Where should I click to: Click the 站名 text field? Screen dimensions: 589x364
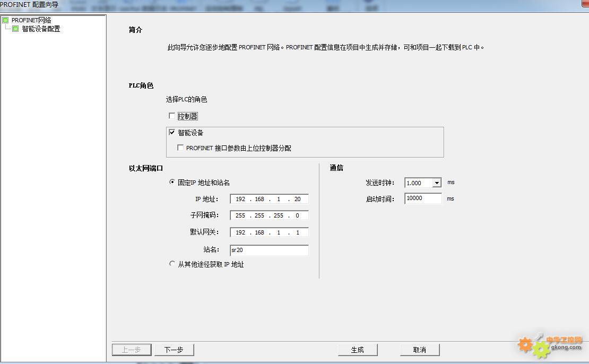tap(268, 250)
